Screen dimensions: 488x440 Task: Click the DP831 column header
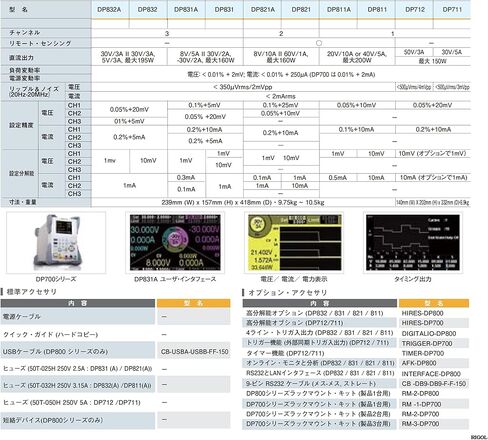[x=224, y=9]
